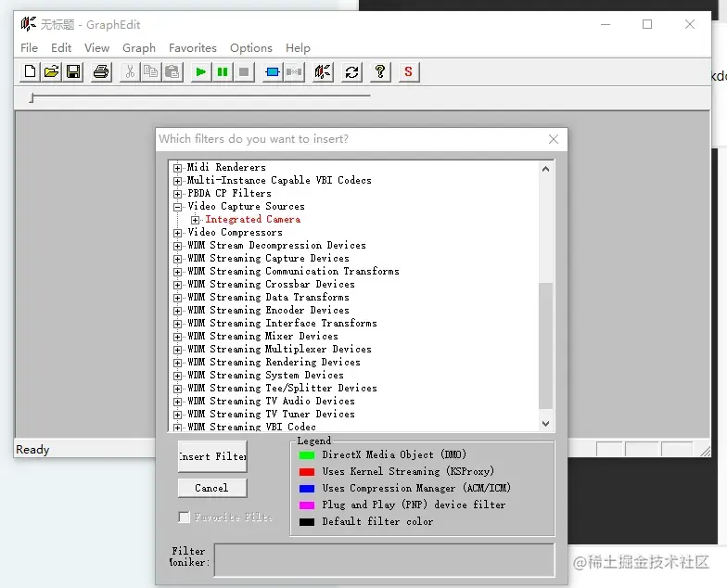This screenshot has height=588, width=727.
Task: Toggle the Favorite Filter checkbox
Action: click(x=184, y=517)
